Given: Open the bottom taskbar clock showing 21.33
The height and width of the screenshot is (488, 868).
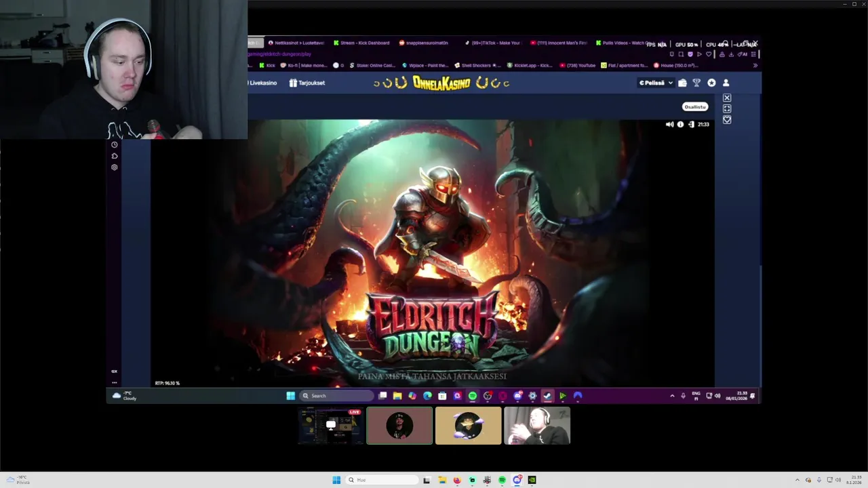Looking at the screenshot, I should coord(854,480).
